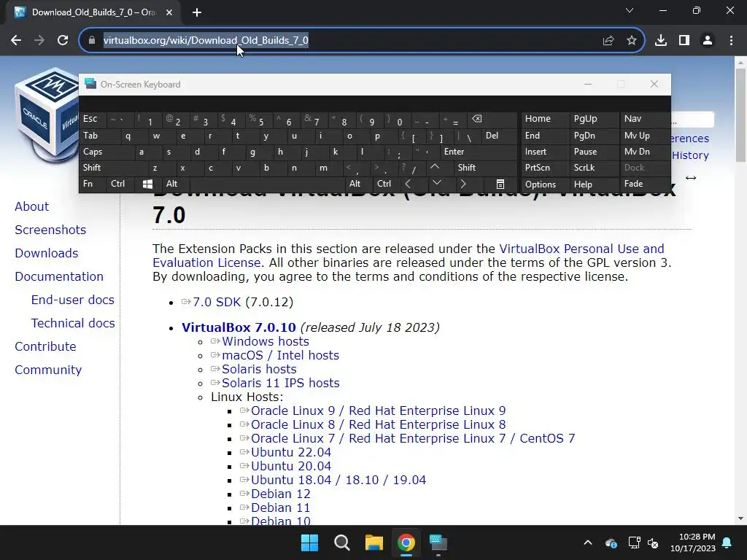Open taskbar Search
Image resolution: width=747 pixels, height=560 pixels.
[341, 542]
